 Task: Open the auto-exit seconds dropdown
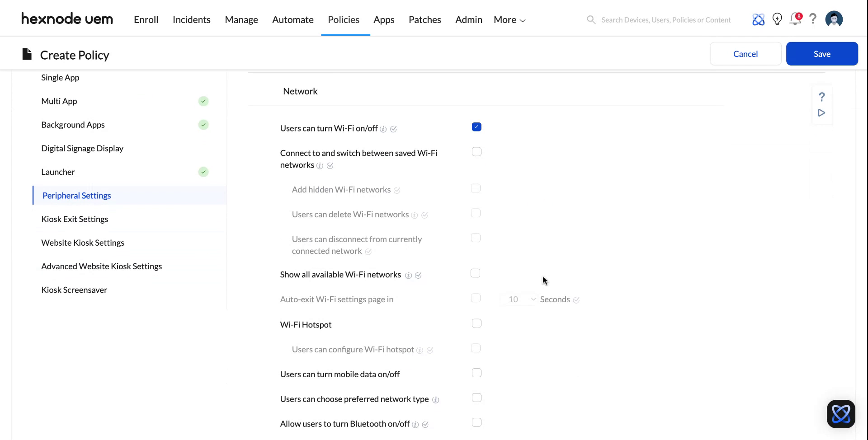pyautogui.click(x=533, y=299)
